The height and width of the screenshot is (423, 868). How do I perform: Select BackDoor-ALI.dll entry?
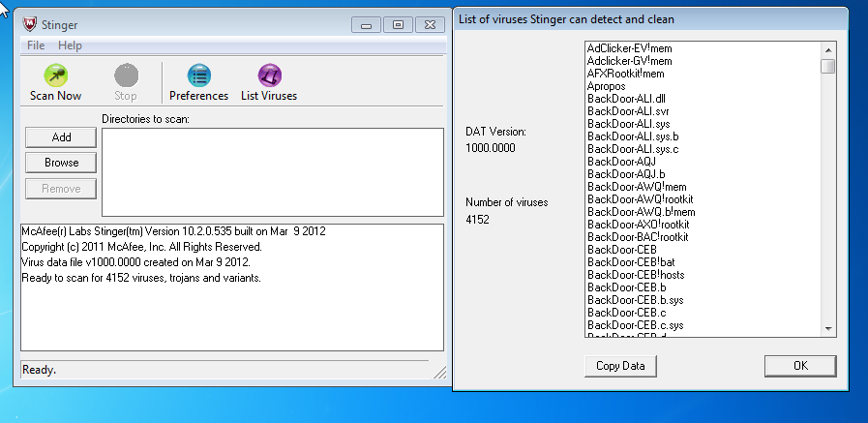point(625,99)
